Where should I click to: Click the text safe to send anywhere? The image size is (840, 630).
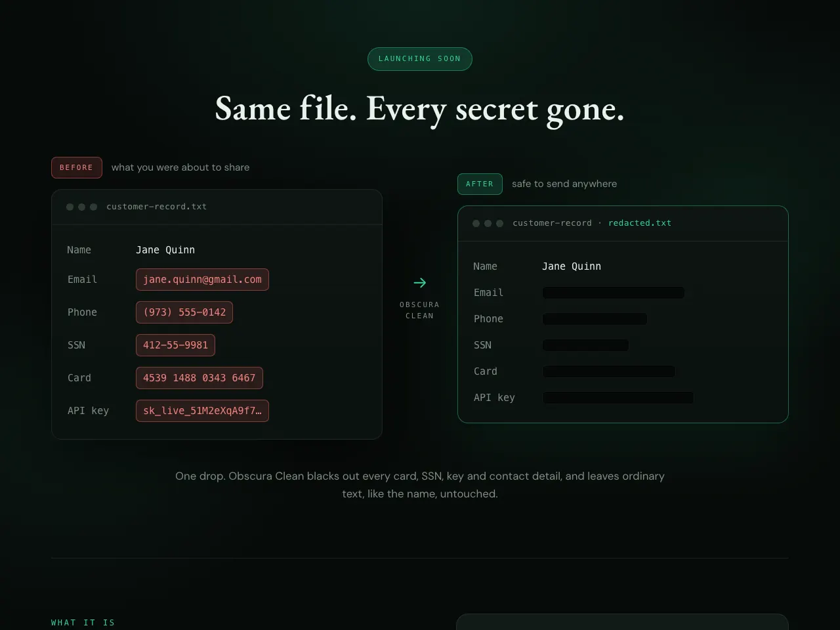(x=564, y=184)
